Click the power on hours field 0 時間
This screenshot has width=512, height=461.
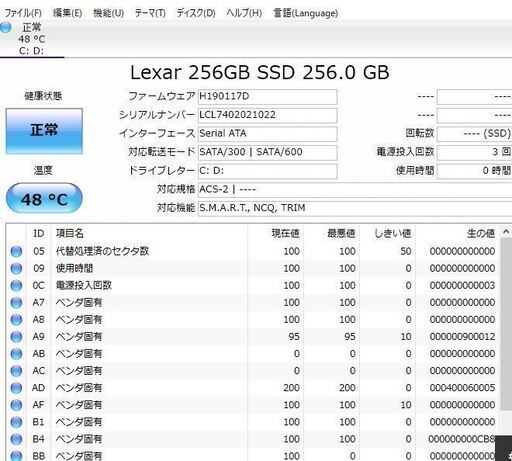[x=474, y=171]
